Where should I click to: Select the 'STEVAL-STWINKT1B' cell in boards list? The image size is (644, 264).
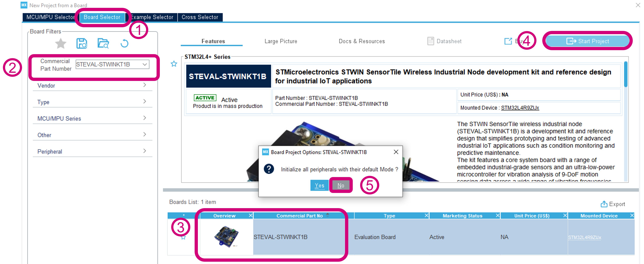coord(303,237)
